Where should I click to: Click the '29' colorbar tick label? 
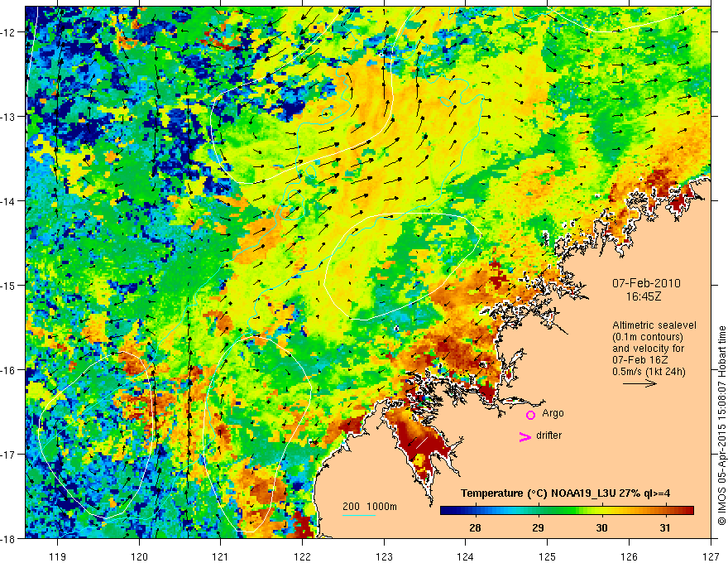[x=538, y=527]
